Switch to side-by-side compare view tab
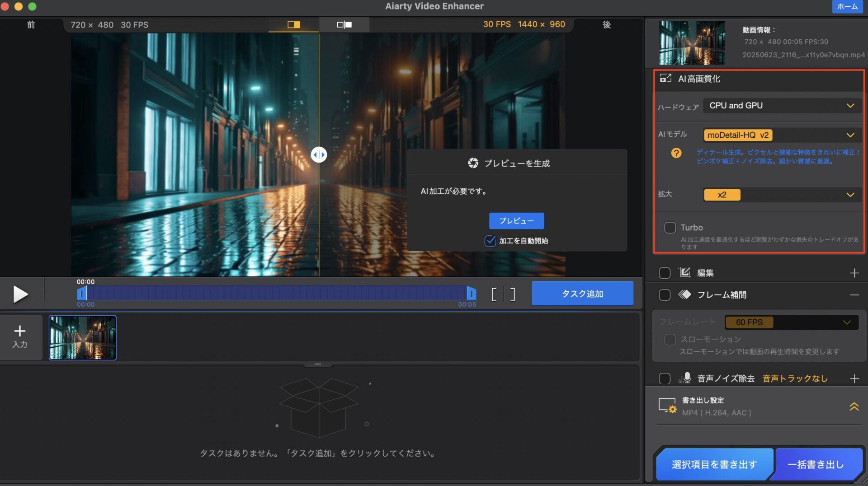Viewport: 868px width, 486px height. coord(344,25)
